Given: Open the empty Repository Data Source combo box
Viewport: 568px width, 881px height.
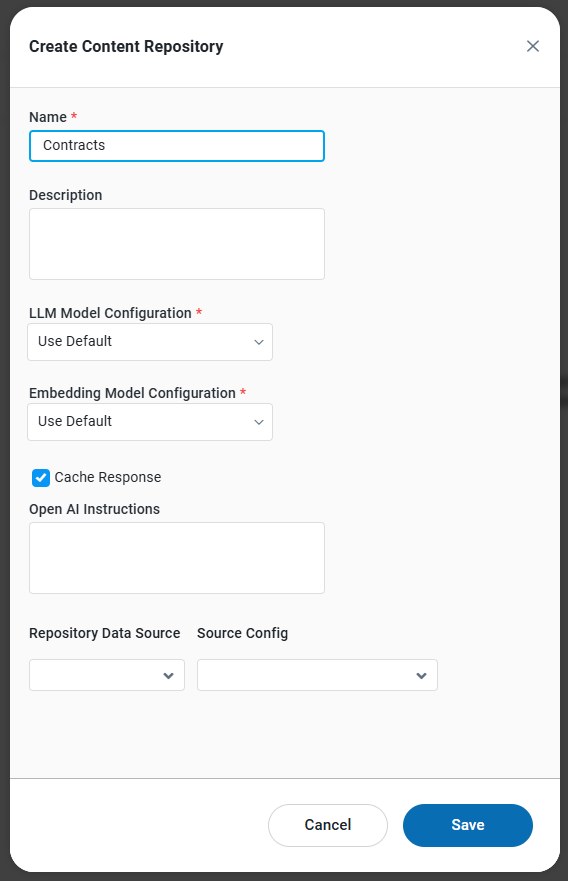Looking at the screenshot, I should (x=107, y=675).
